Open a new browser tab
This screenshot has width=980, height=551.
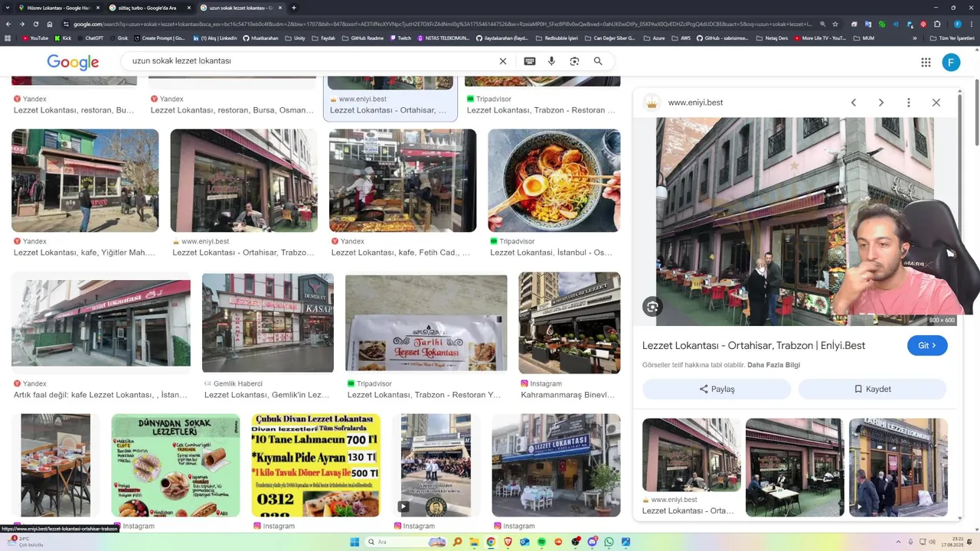(293, 8)
